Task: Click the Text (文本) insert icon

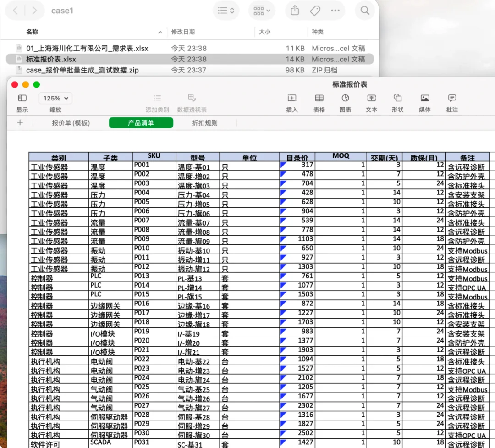Action: tap(371, 99)
